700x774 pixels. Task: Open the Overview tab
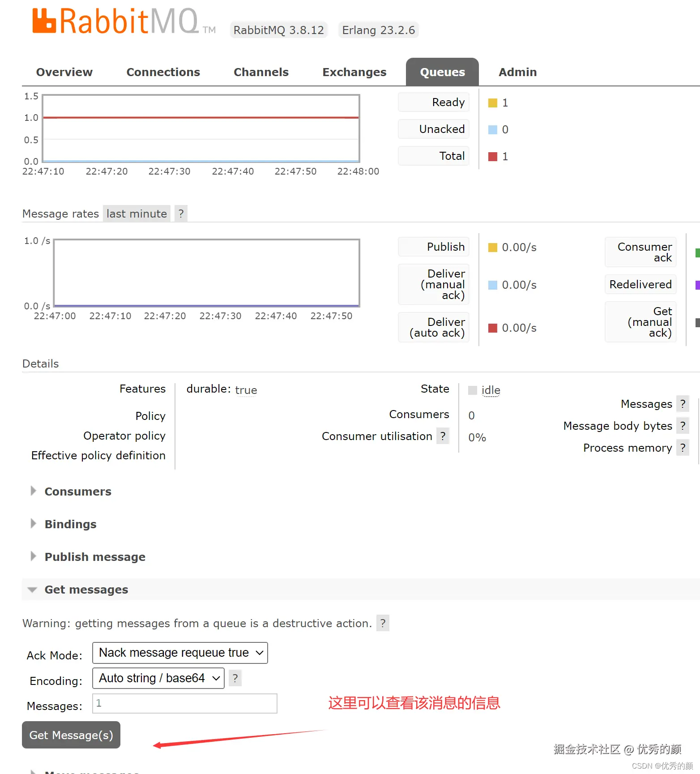tap(64, 72)
